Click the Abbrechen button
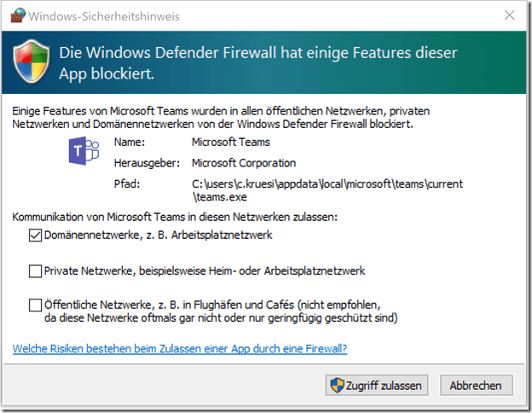The height and width of the screenshot is (413, 532). 476,386
